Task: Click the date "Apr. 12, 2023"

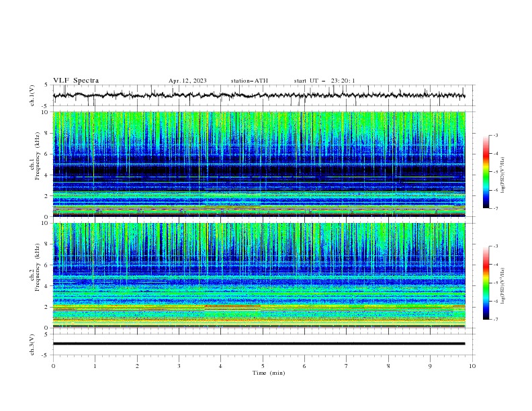Action: pyautogui.click(x=187, y=81)
